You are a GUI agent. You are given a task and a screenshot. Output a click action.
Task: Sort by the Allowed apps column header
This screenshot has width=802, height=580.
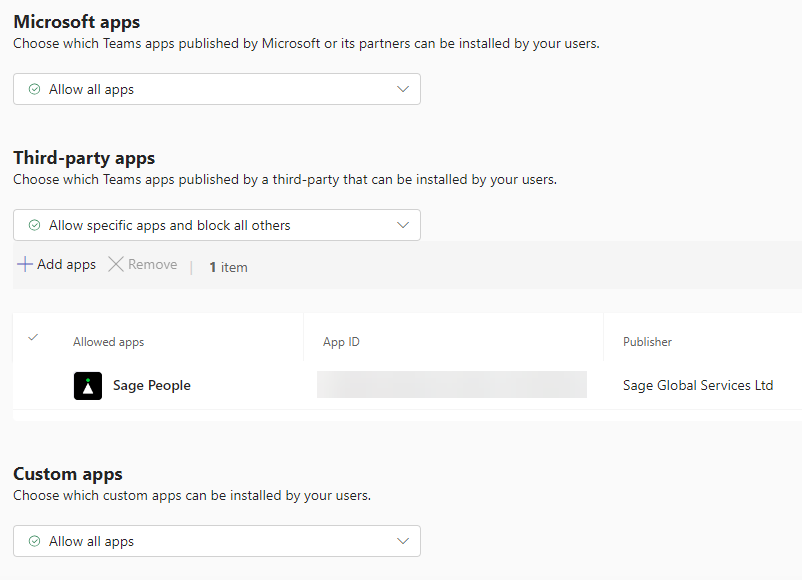click(x=109, y=342)
